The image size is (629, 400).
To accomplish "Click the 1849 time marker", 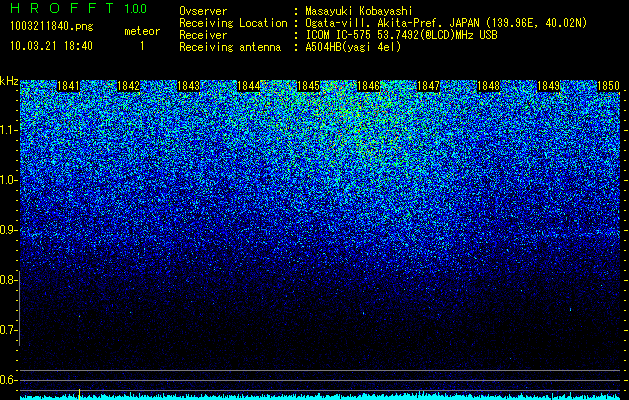I will [548, 86].
